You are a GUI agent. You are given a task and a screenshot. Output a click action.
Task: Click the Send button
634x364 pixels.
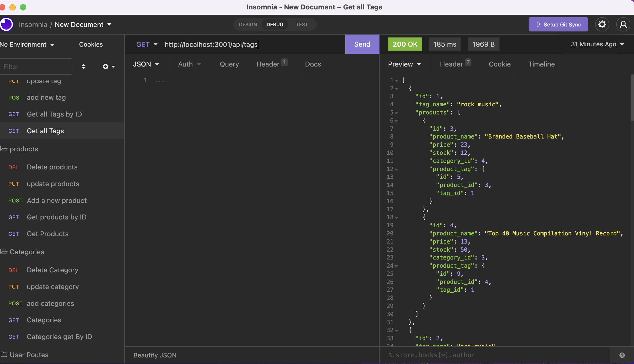tap(362, 44)
